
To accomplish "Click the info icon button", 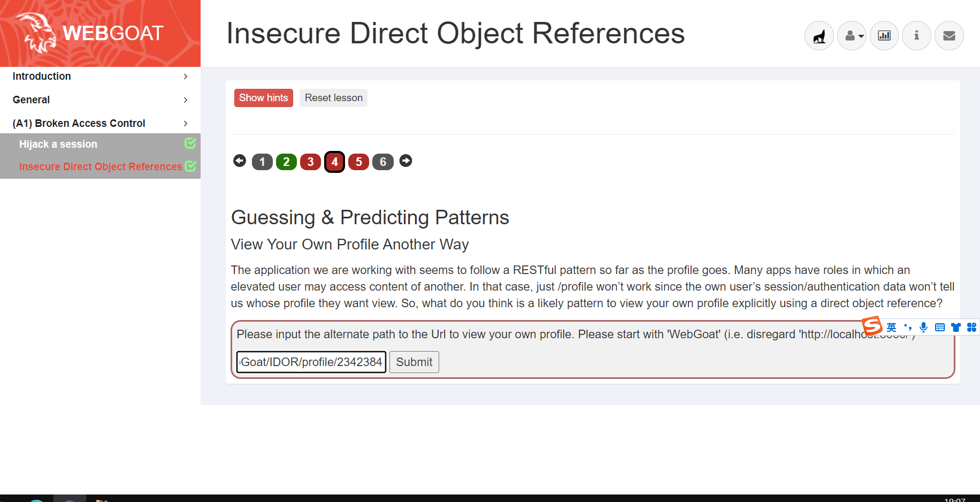I will tap(916, 36).
